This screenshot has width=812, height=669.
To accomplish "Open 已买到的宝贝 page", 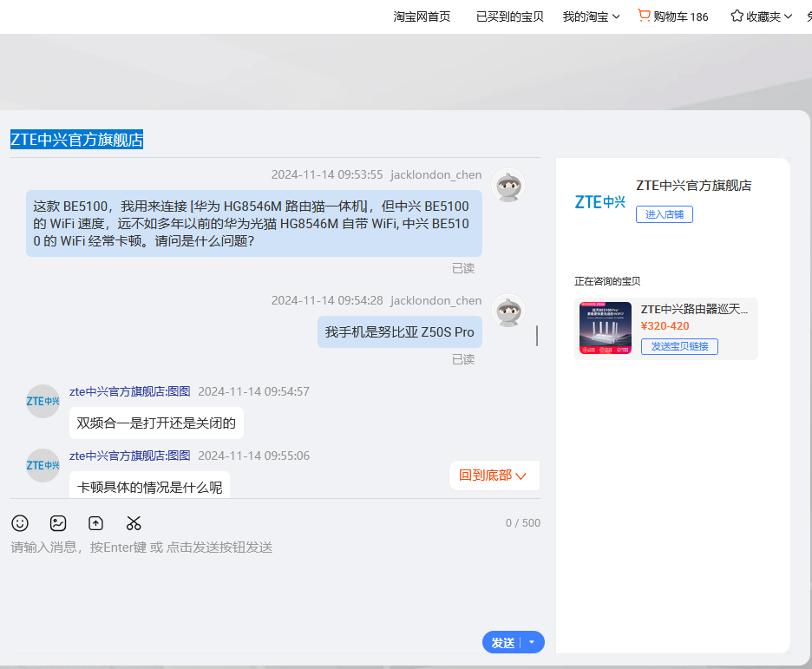I will [509, 16].
